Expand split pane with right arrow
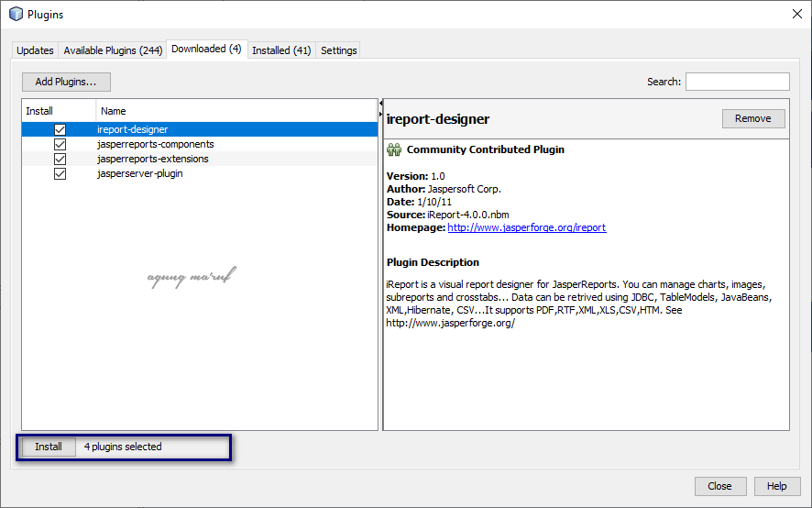Viewport: 812px width, 508px height. [x=380, y=114]
